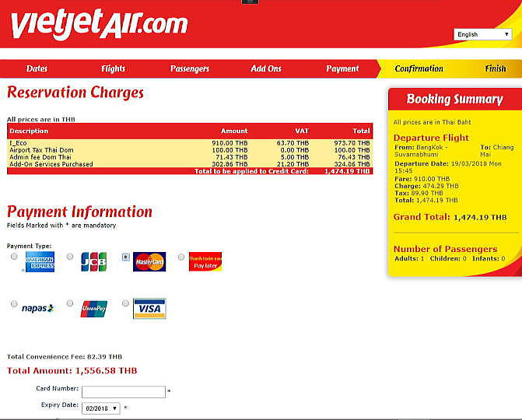The height and width of the screenshot is (420, 522).
Task: Select VISA payment radio button
Action: point(125,303)
